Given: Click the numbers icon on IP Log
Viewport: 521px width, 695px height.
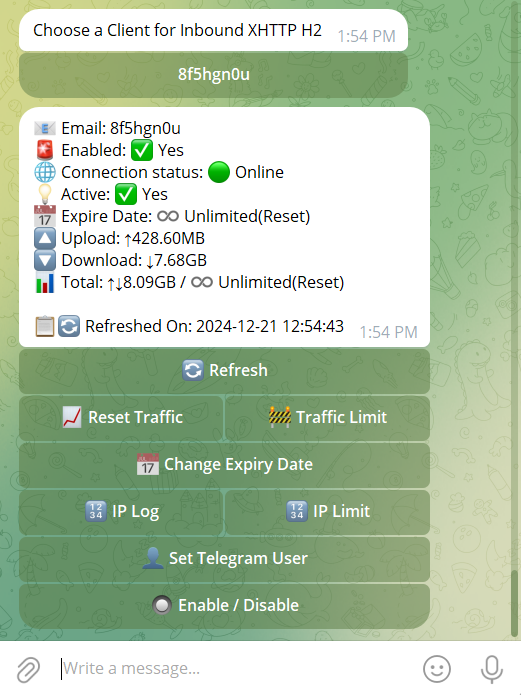Looking at the screenshot, I should click(x=96, y=511).
